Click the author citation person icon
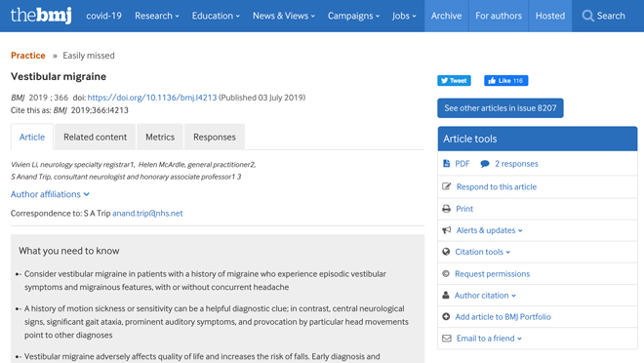Viewport: 644px width, 363px height. 446,295
